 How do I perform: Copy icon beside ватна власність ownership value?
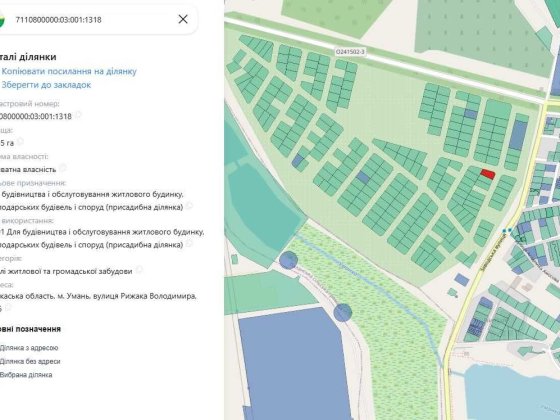[63, 168]
